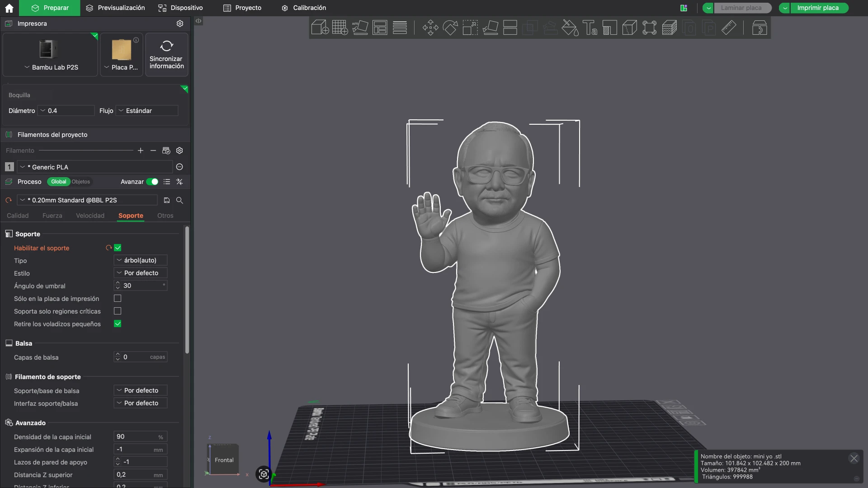Click the Capas de balsa stepper arrows
Viewport: 868px width, 488px height.
pyautogui.click(x=118, y=357)
